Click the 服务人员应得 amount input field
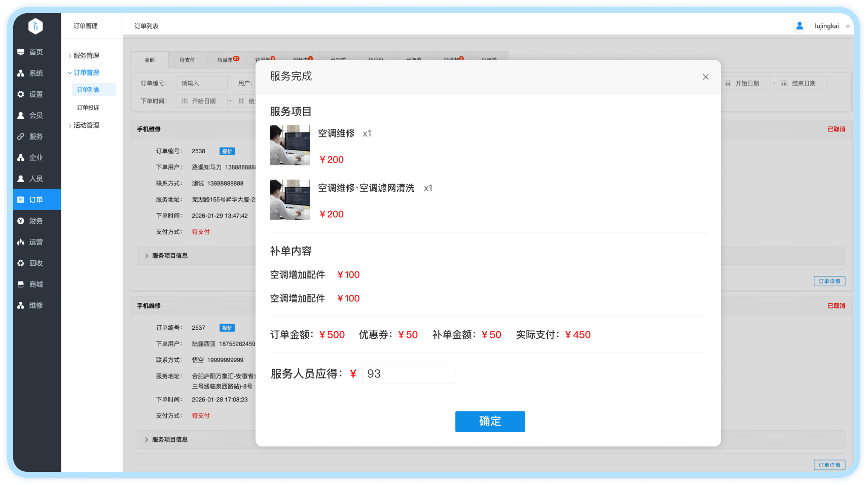This screenshot has height=485, width=868. tap(408, 374)
